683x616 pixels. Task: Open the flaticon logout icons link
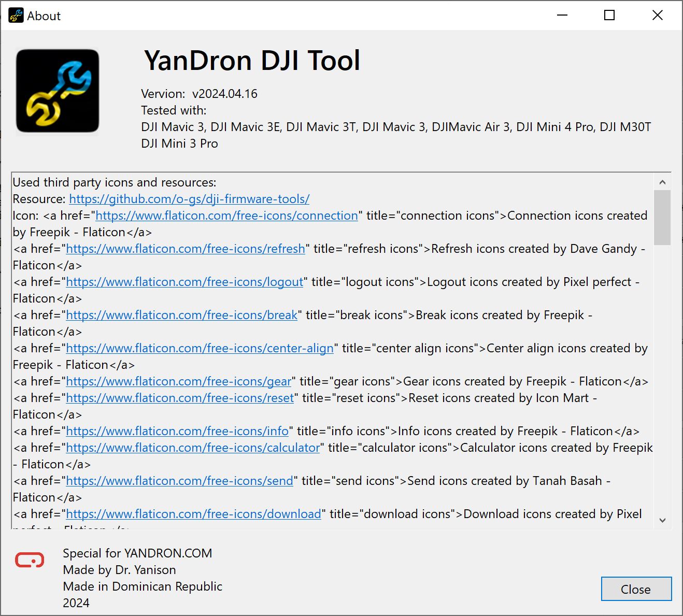184,282
